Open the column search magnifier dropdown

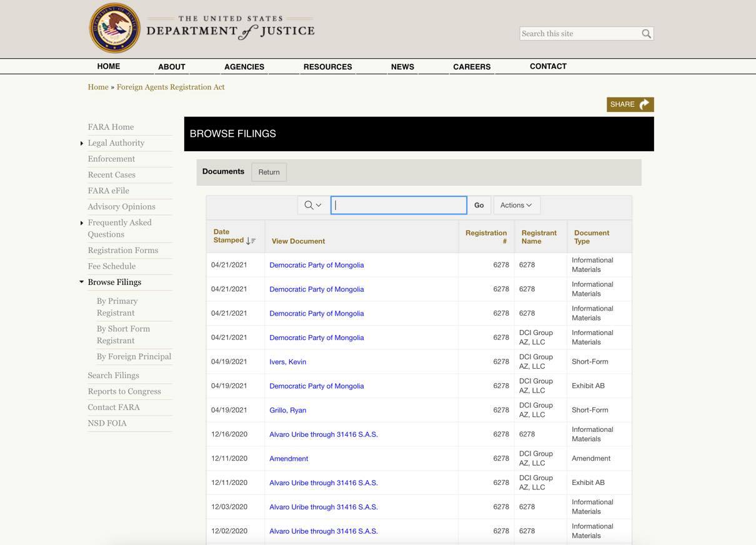[x=312, y=205]
